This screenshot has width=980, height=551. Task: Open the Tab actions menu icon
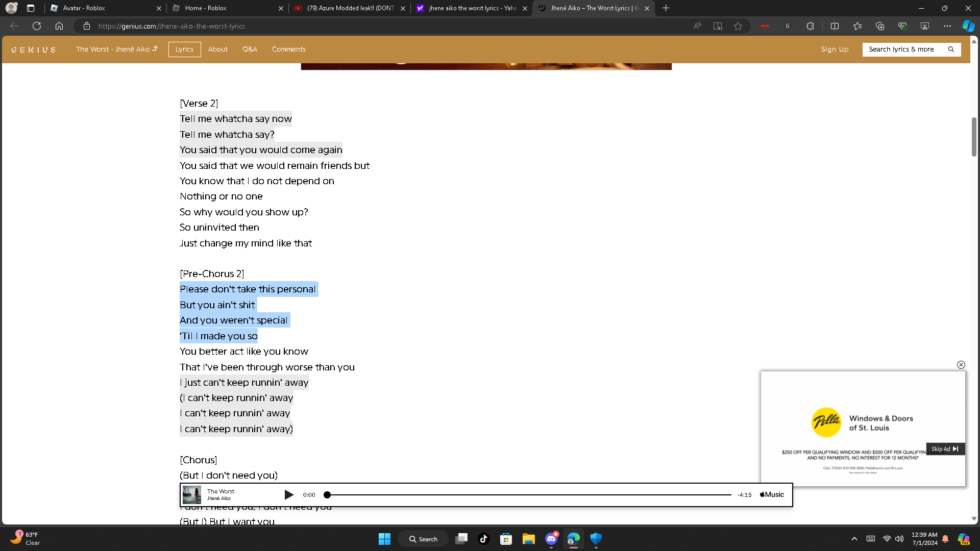(31, 8)
